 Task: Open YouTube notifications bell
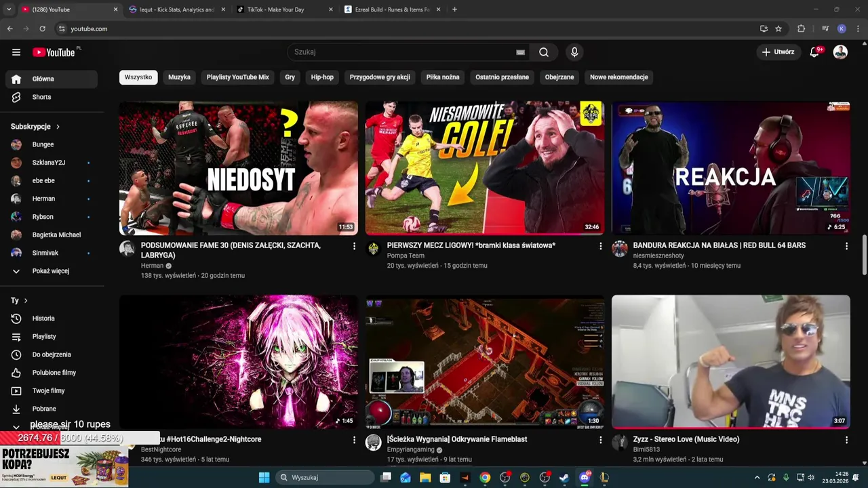[814, 52]
